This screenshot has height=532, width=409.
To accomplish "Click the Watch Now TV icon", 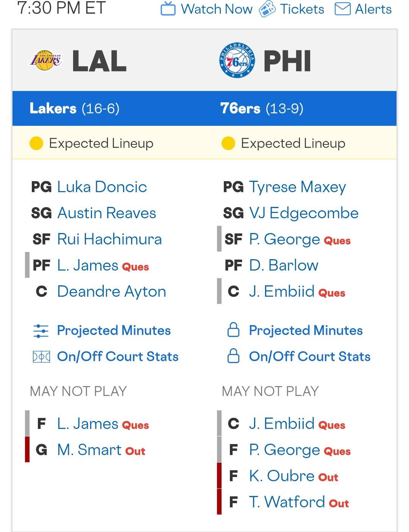I will coord(168,9).
